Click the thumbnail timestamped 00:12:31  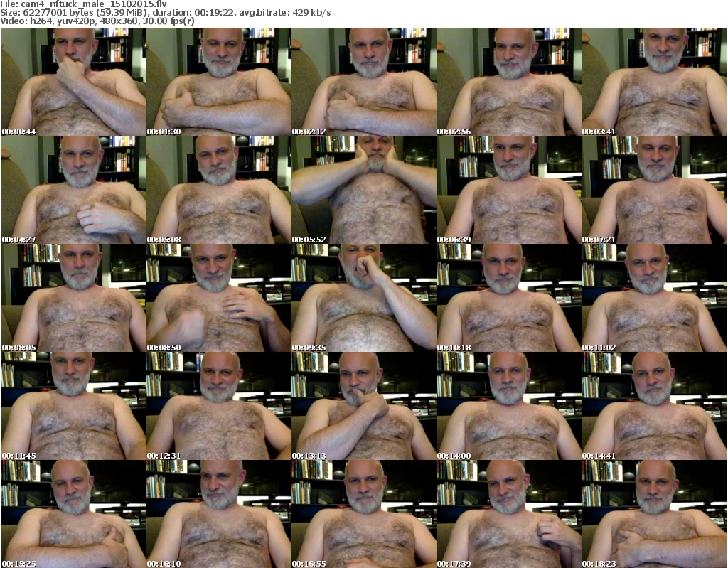point(219,406)
